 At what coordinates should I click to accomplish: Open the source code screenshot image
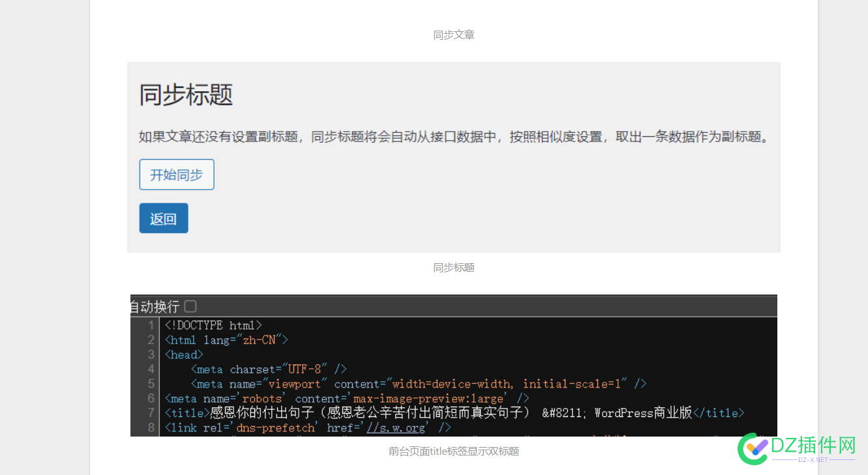tap(454, 366)
